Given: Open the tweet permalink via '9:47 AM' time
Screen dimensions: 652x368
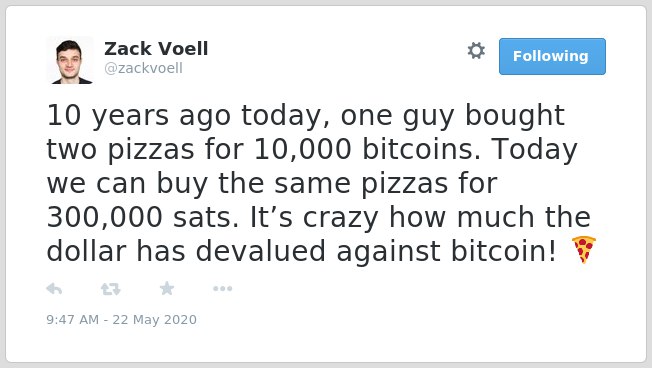Looking at the screenshot, I should [x=73, y=320].
